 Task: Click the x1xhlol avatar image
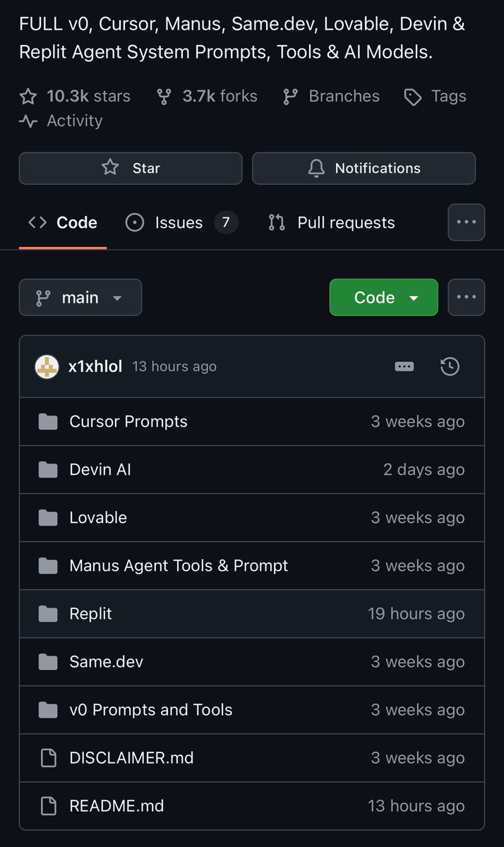tap(47, 366)
